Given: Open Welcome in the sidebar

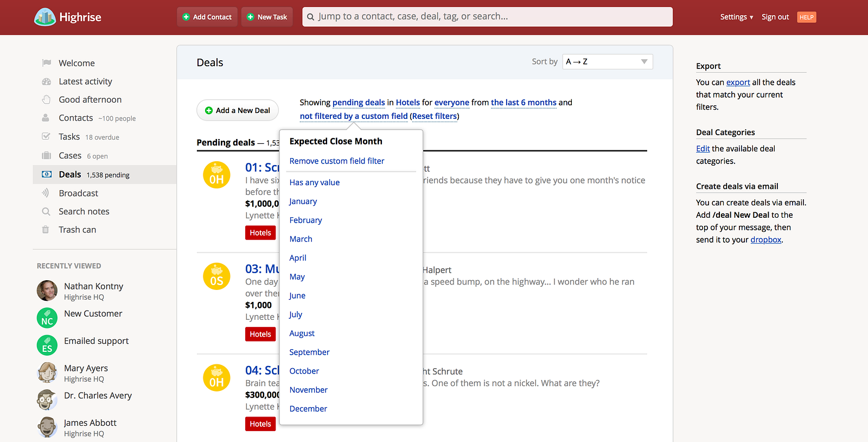Looking at the screenshot, I should click(x=77, y=63).
